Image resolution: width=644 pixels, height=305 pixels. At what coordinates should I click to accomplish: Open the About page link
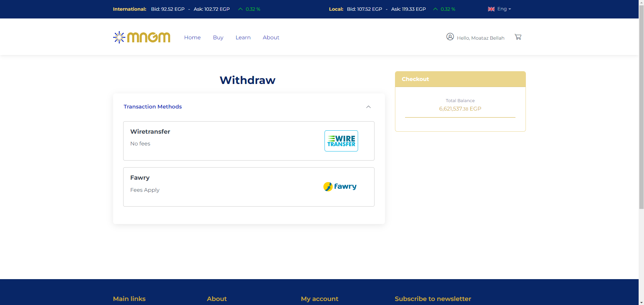point(271,38)
